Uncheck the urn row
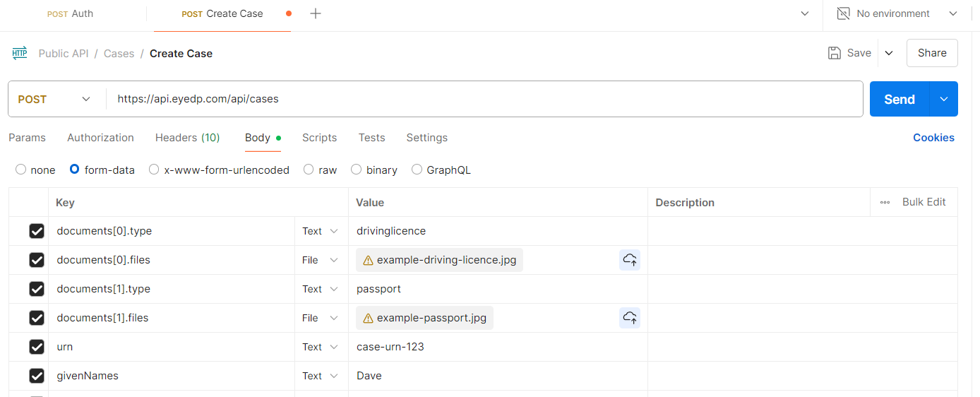980x397 pixels. (37, 347)
